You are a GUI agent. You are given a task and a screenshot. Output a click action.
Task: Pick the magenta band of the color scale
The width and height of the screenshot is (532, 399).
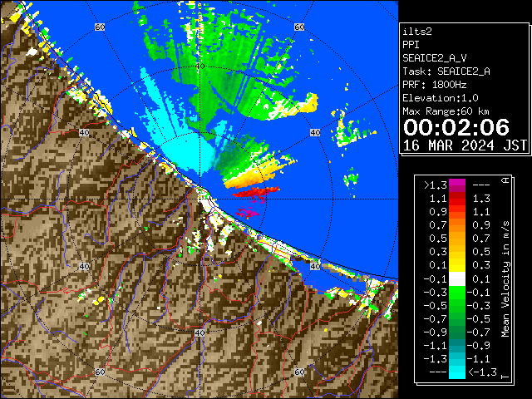[x=457, y=185]
